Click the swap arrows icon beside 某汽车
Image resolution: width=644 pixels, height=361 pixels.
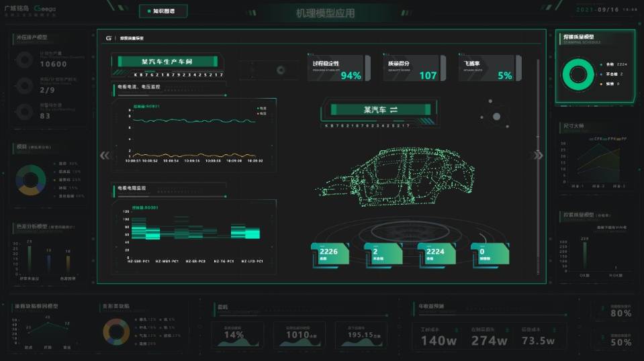(x=394, y=110)
